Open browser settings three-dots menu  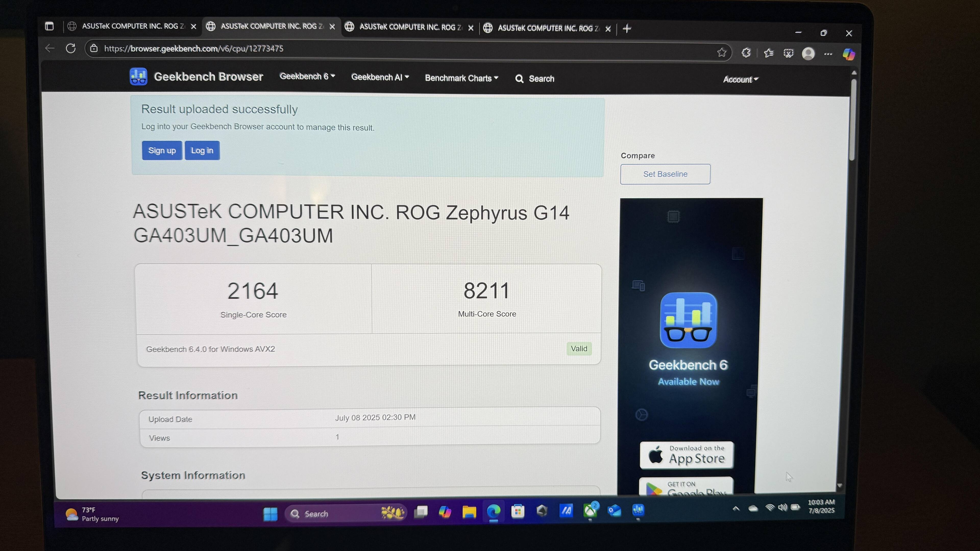828,54
